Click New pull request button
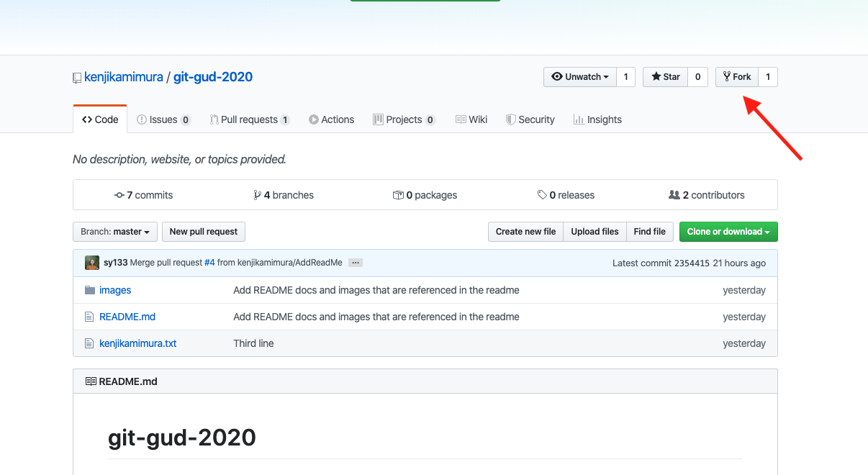Viewport: 868px width, 475px height. click(x=204, y=232)
